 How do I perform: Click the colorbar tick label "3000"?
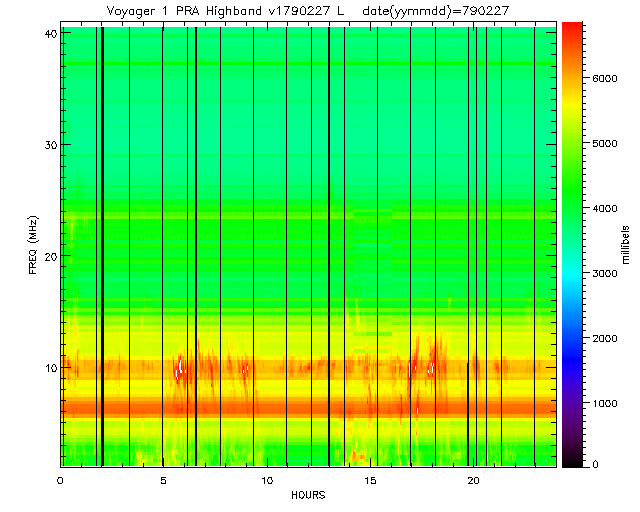(x=604, y=273)
